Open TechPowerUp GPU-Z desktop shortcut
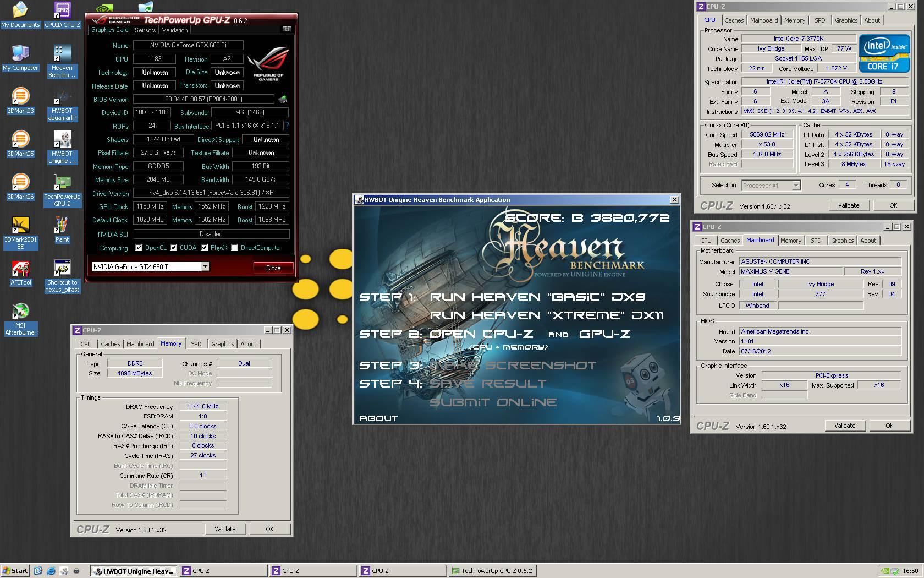The height and width of the screenshot is (578, 924). [x=62, y=190]
